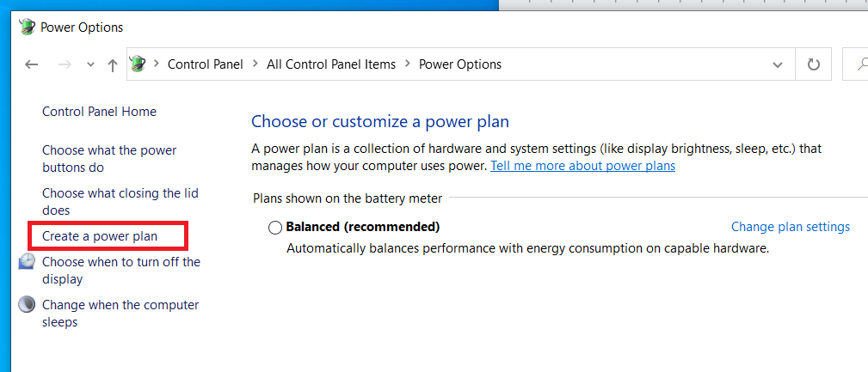Navigate to All Control Panel Items breadcrumb
The image size is (868, 372).
click(331, 64)
